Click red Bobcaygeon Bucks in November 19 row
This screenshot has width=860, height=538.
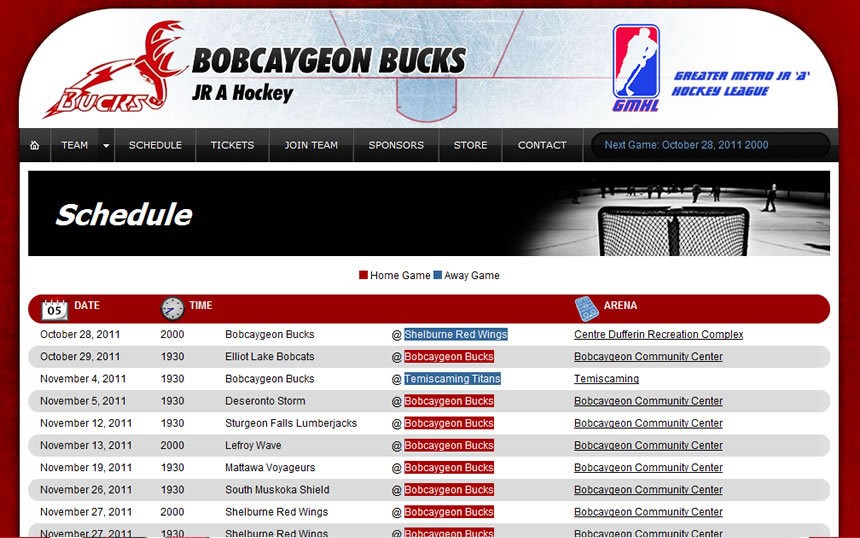coord(449,468)
